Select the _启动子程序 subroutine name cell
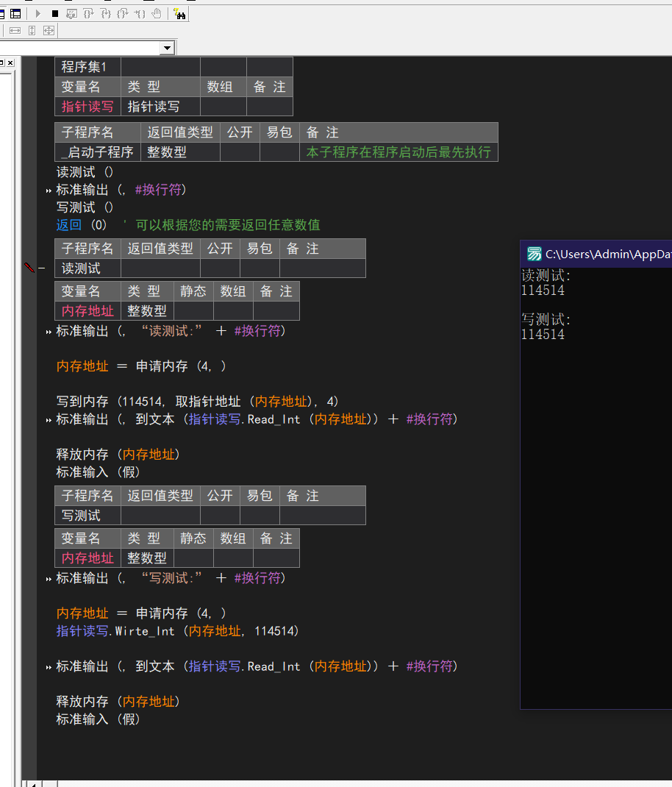Viewport: 672px width, 787px height. point(98,152)
